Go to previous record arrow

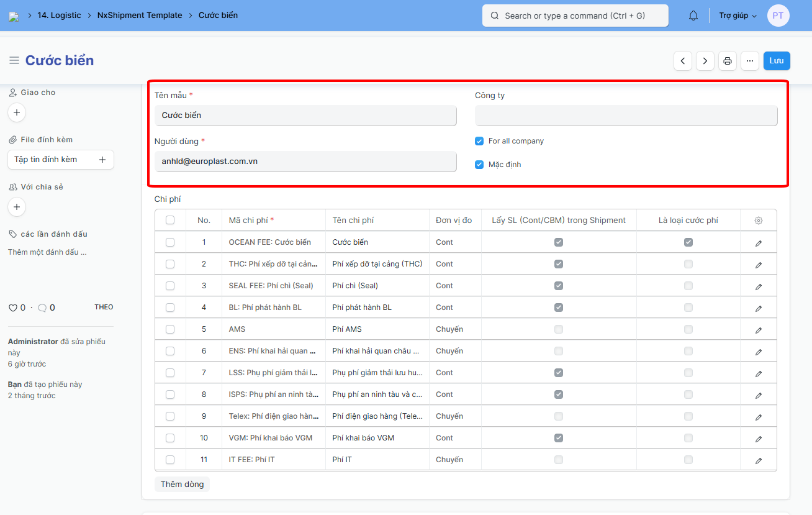(683, 61)
